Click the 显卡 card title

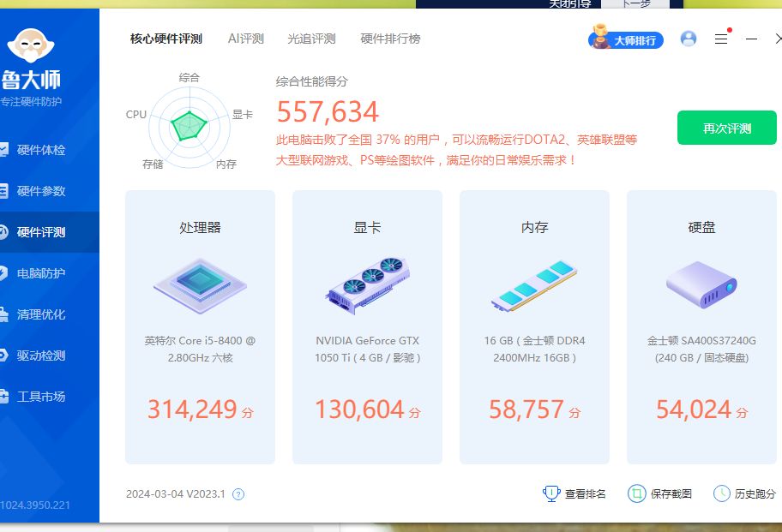pos(368,228)
